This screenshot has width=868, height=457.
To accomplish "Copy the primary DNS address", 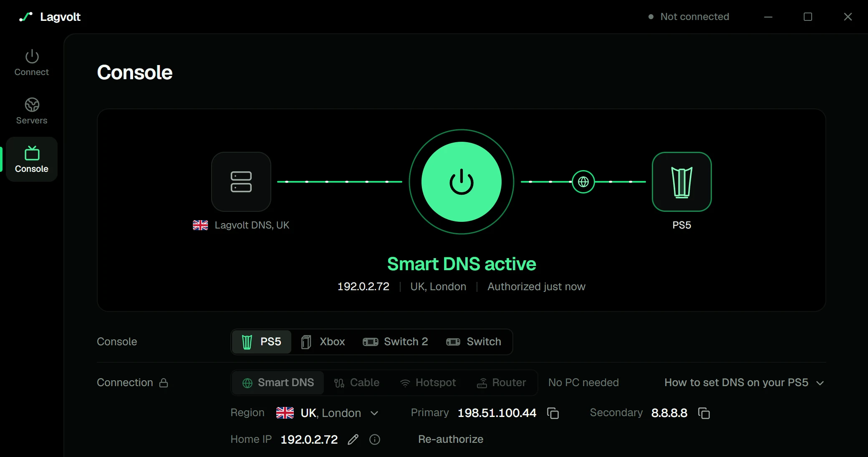I will (x=553, y=413).
